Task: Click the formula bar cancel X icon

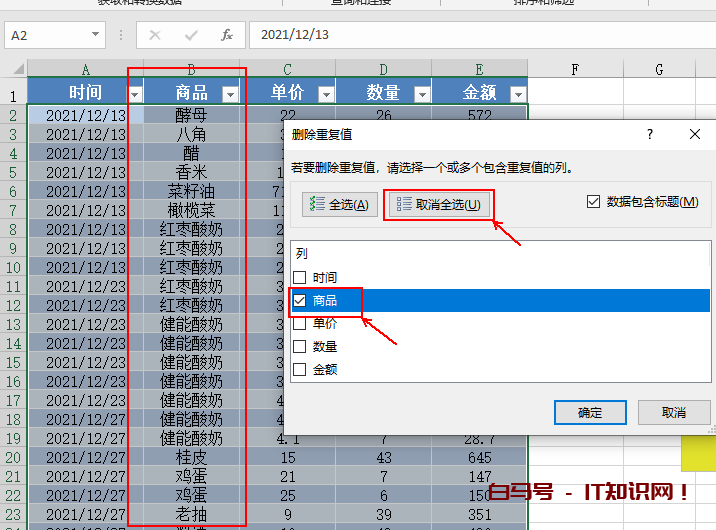Action: point(155,35)
